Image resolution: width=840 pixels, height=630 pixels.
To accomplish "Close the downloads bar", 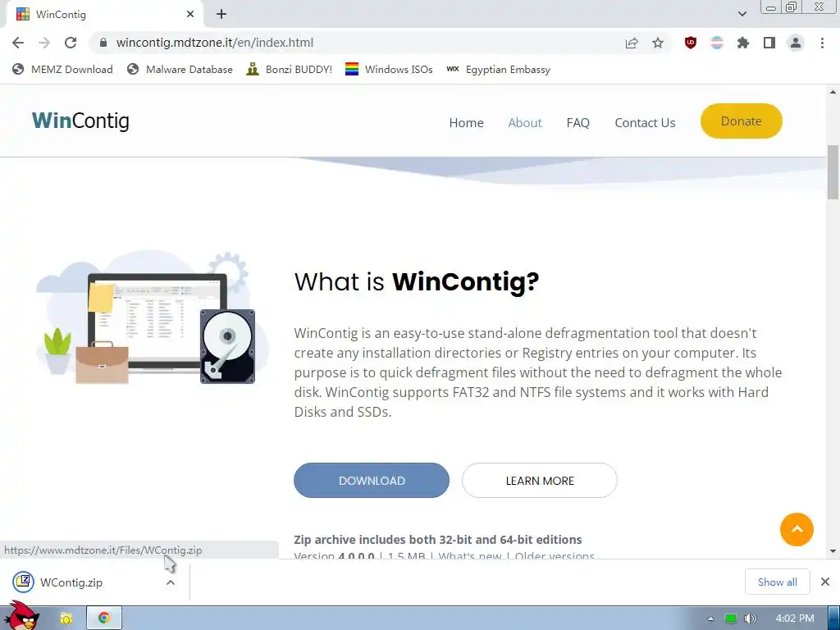I will [x=825, y=582].
